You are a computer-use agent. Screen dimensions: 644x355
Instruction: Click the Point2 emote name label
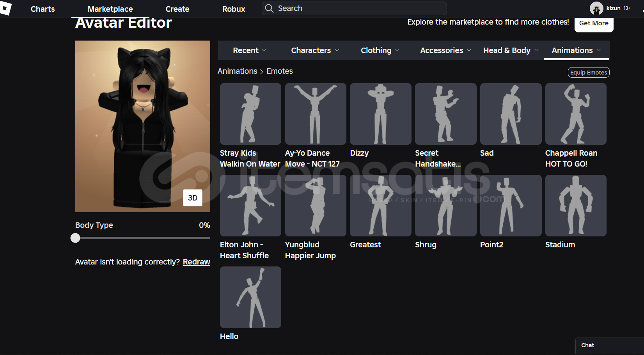(x=492, y=245)
